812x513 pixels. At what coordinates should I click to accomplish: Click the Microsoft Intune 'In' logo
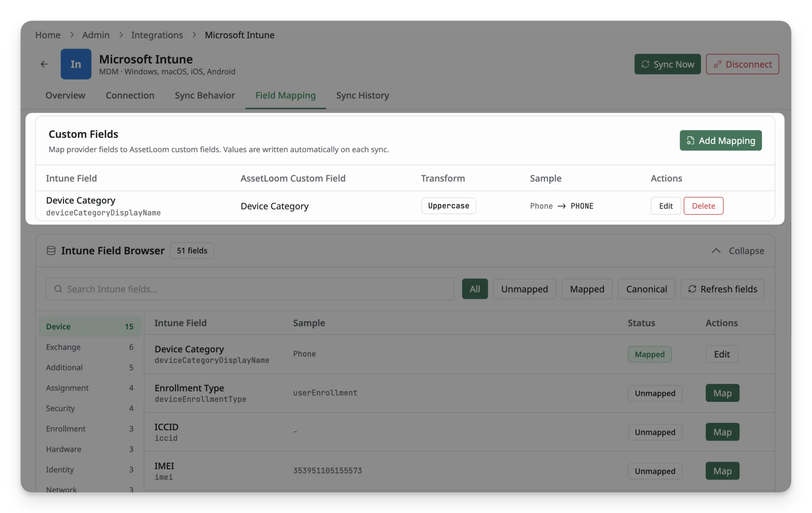pos(76,64)
